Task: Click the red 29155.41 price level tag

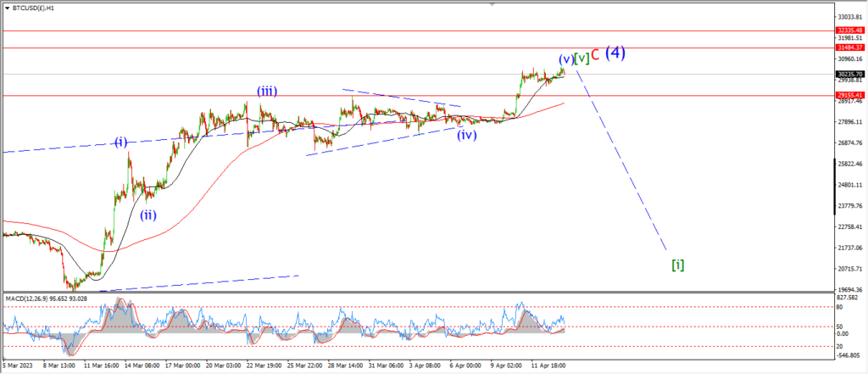Action: (850, 95)
